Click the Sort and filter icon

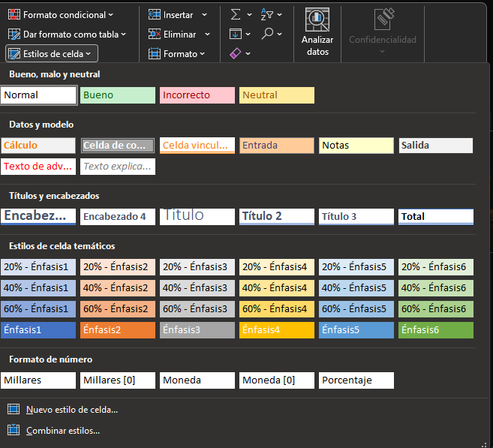coord(267,14)
